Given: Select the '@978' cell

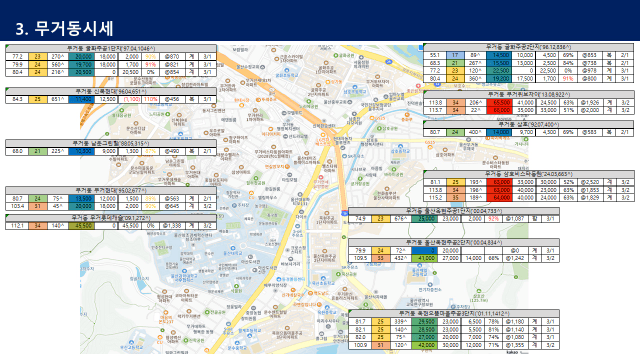Looking at the screenshot, I should [590, 71].
